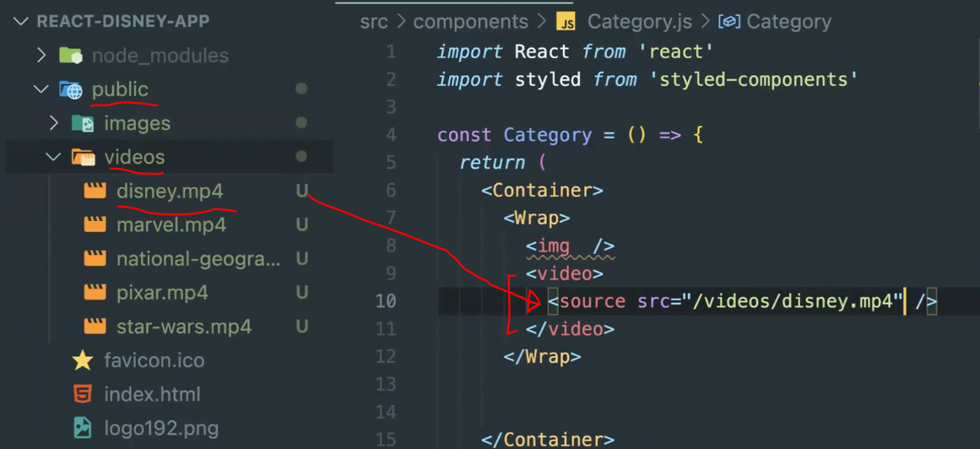The image size is (980, 449).
Task: Expand the node_modules folder chevron
Action: [41, 56]
